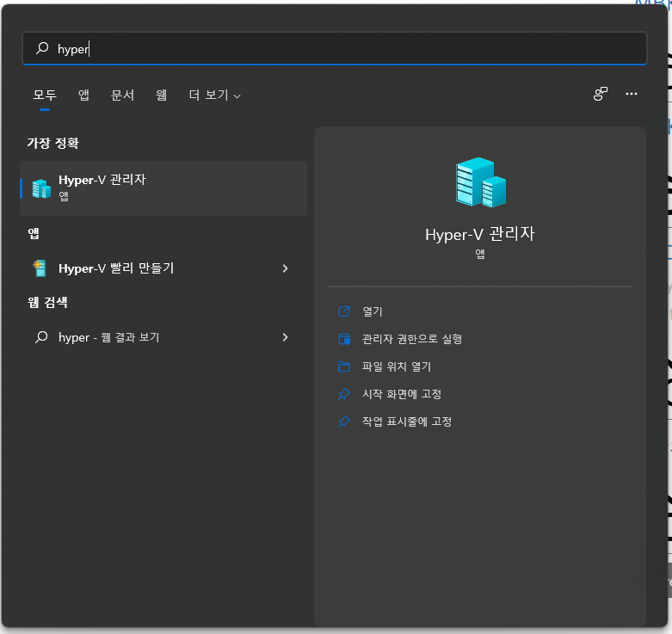
Task: Click the 열기 open icon
Action: pos(344,311)
